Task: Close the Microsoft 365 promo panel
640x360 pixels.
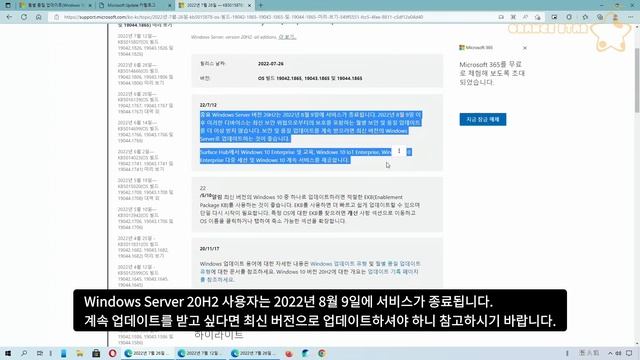Action: pyautogui.click(x=525, y=48)
